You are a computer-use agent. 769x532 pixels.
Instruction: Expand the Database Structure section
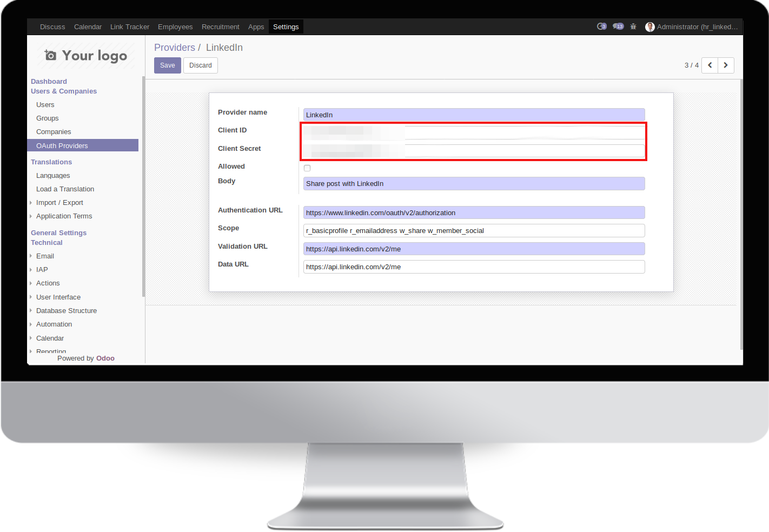(66, 311)
